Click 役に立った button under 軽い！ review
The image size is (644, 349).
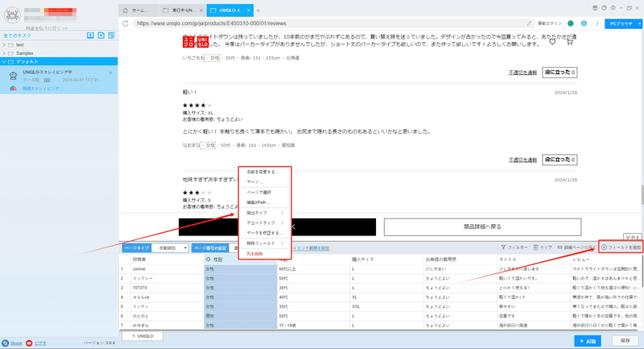pos(559,160)
